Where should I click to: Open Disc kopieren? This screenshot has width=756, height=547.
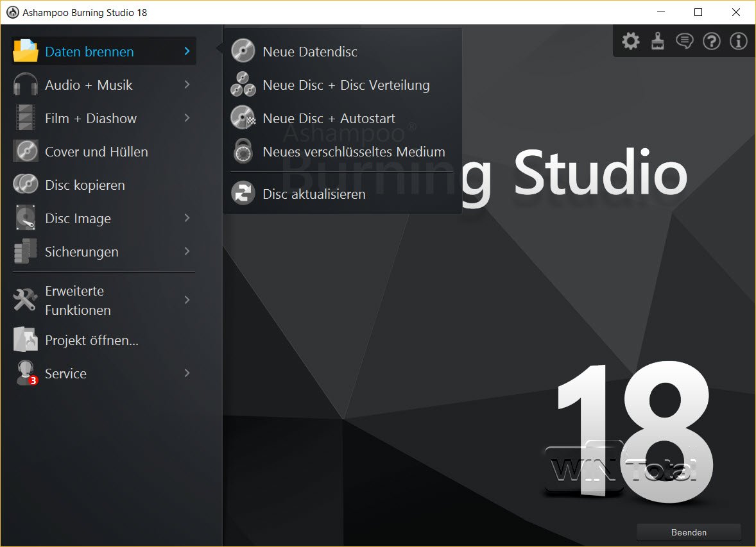click(104, 185)
